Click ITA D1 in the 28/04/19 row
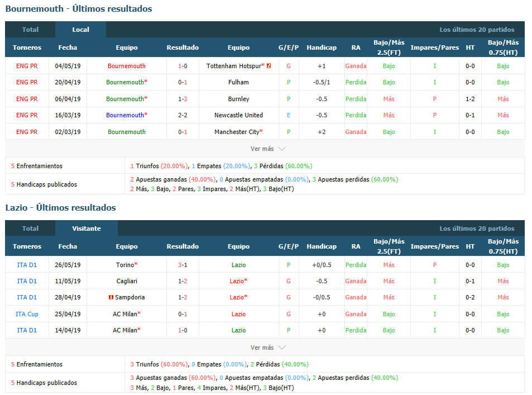 27,297
